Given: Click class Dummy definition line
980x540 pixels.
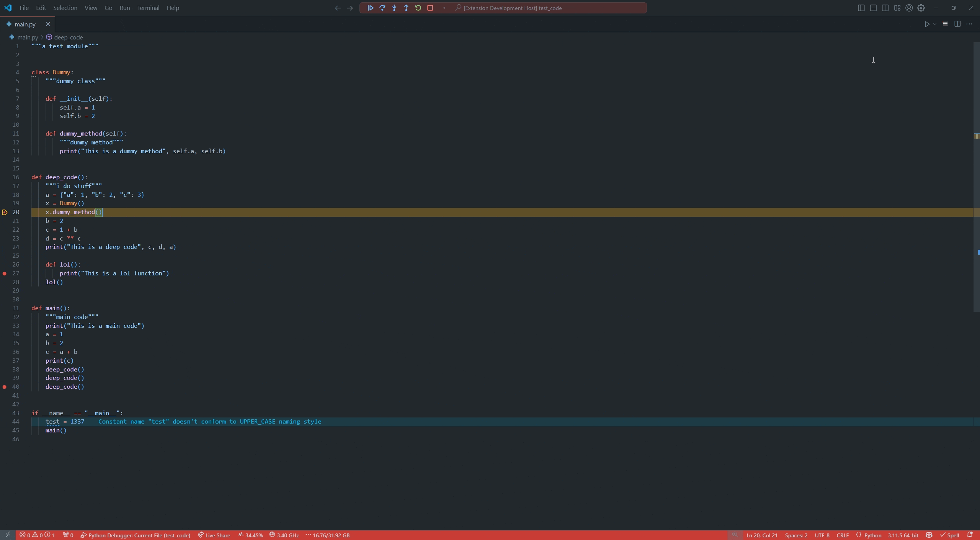Looking at the screenshot, I should [x=52, y=72].
